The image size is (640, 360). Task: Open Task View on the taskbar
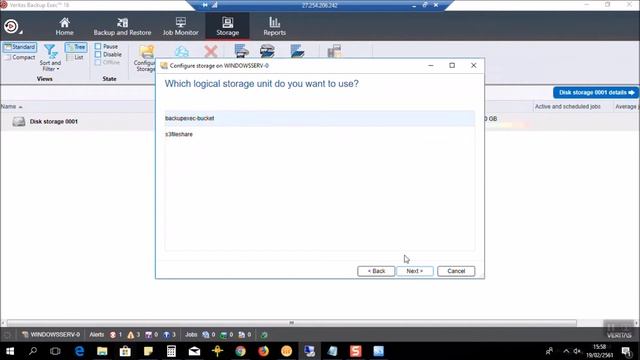tap(55, 351)
